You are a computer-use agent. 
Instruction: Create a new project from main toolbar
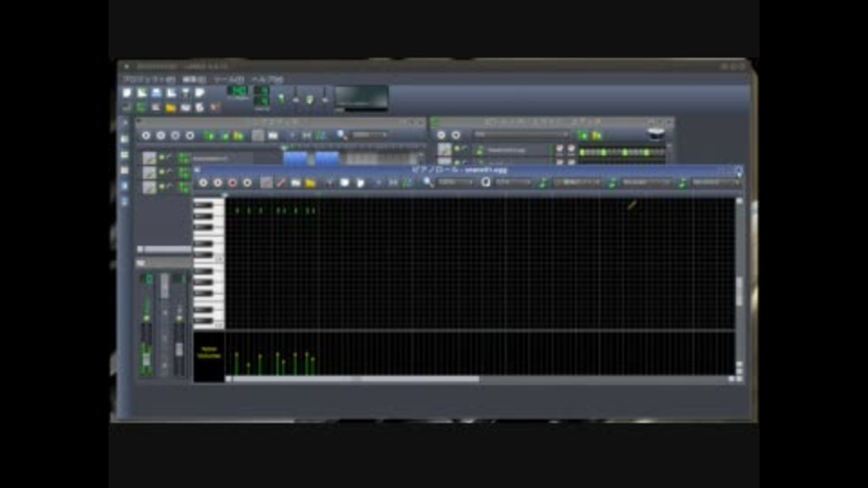[x=127, y=93]
